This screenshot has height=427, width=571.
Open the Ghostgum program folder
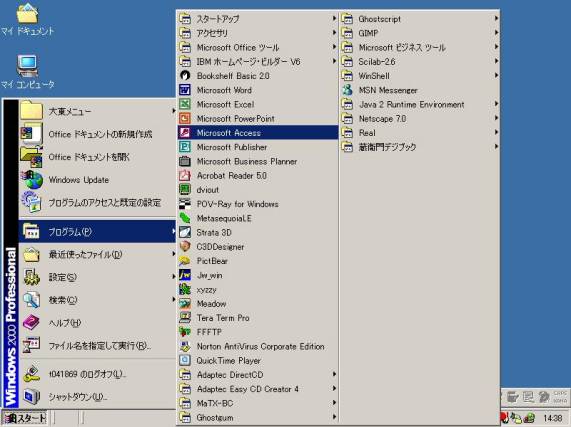pos(258,417)
